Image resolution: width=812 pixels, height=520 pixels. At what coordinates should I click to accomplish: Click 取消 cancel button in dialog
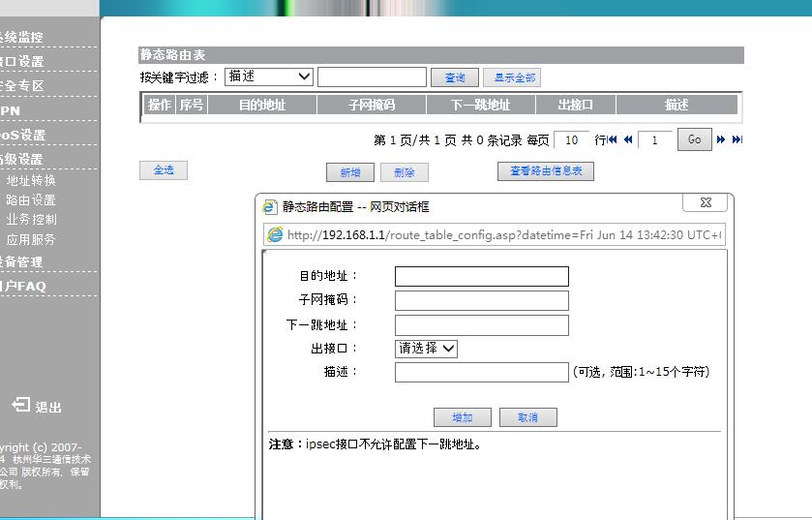point(528,417)
